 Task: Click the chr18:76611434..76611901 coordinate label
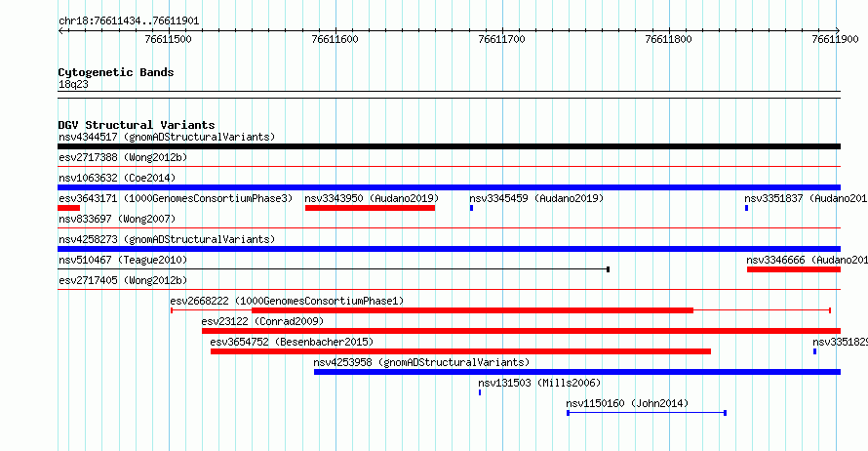129,21
